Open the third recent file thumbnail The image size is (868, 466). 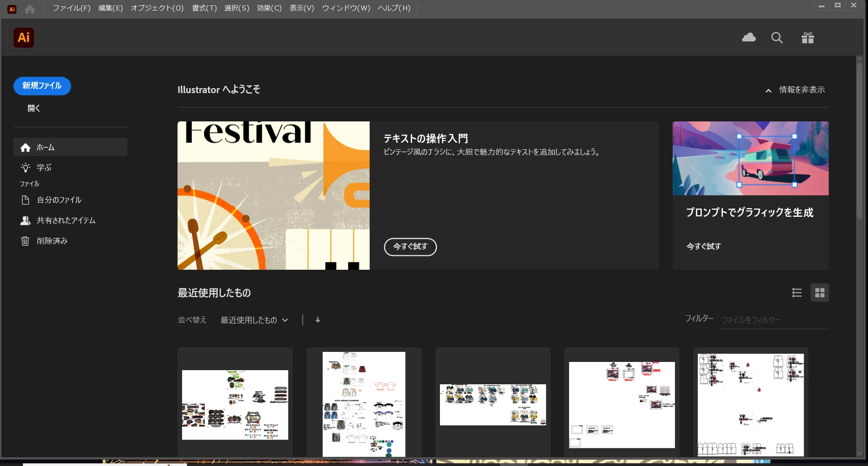493,404
